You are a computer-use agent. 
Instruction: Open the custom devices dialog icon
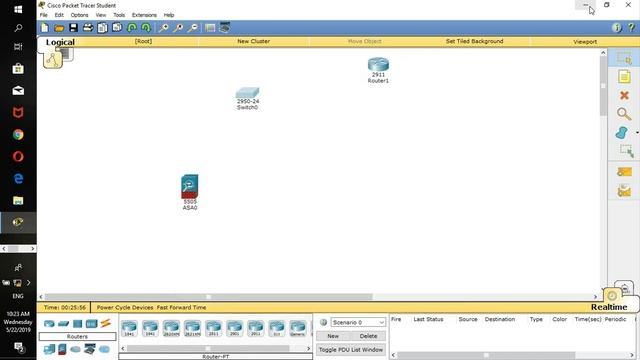click(224, 28)
